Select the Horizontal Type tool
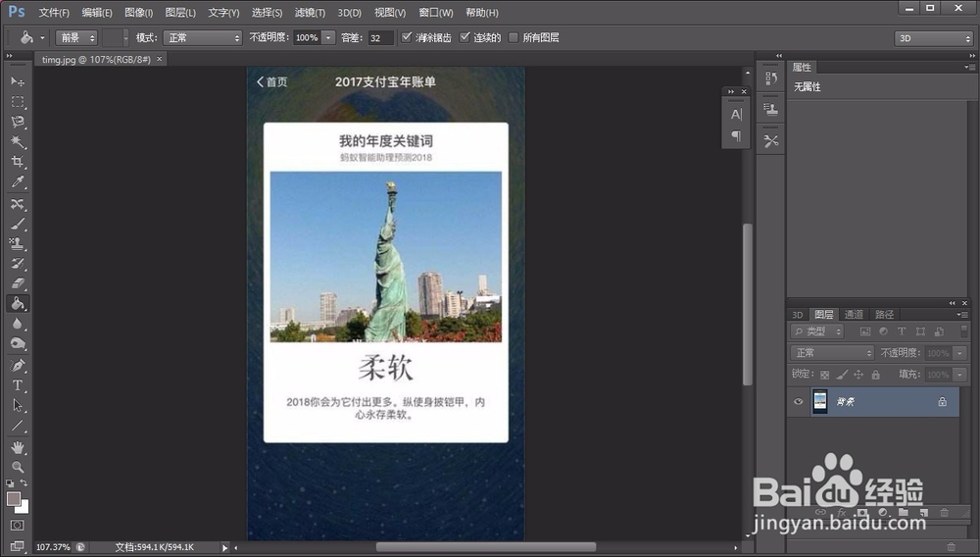980x557 pixels. 18,385
